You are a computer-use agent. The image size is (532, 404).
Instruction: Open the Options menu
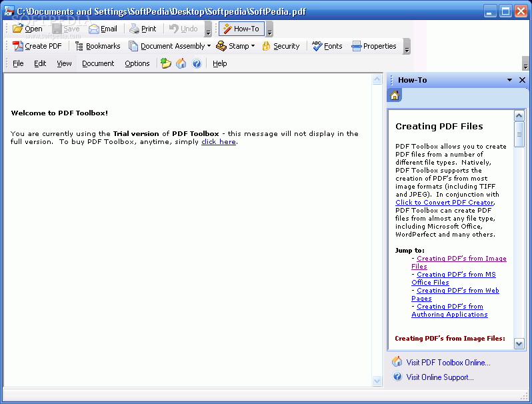point(137,63)
